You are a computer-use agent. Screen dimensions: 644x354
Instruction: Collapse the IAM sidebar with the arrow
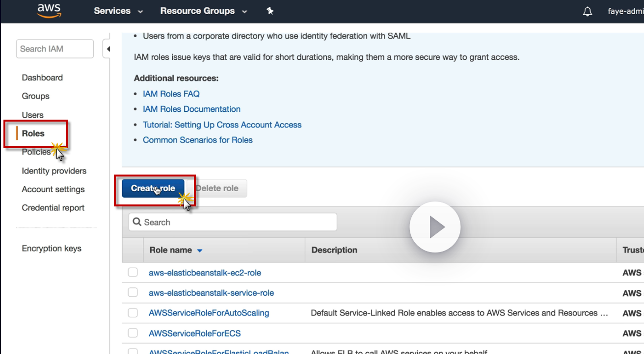pyautogui.click(x=107, y=49)
